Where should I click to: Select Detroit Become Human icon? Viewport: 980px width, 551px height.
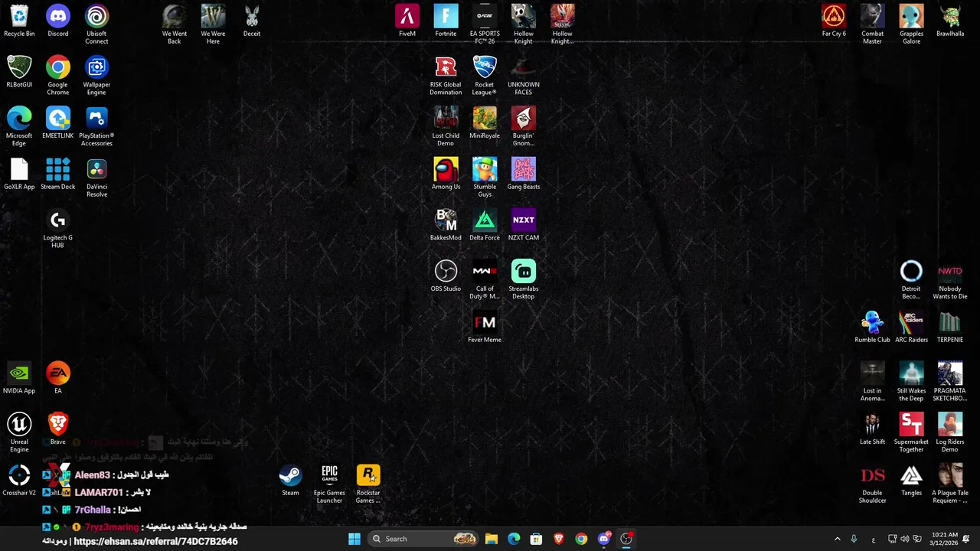pyautogui.click(x=911, y=280)
